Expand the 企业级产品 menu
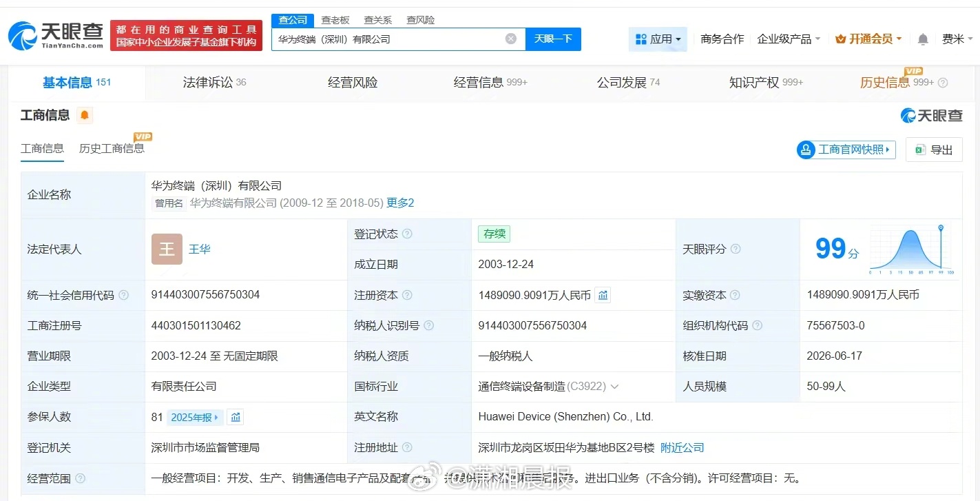 coord(789,39)
